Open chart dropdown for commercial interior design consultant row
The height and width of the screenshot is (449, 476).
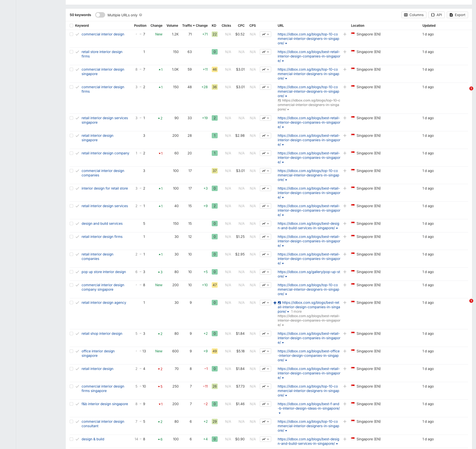pos(266,421)
